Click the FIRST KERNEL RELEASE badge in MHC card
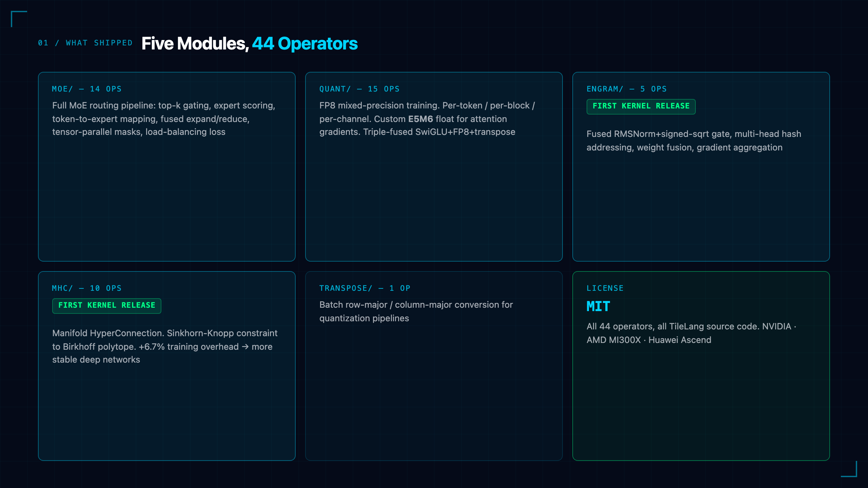 tap(106, 306)
